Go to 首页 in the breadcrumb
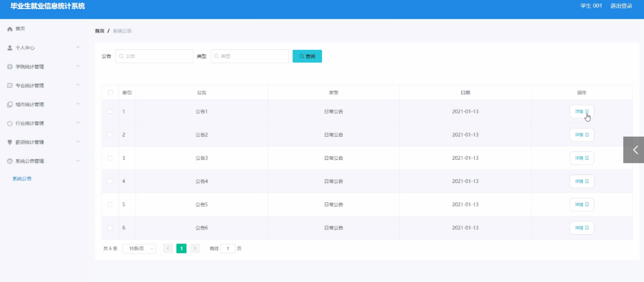 pyautogui.click(x=100, y=31)
